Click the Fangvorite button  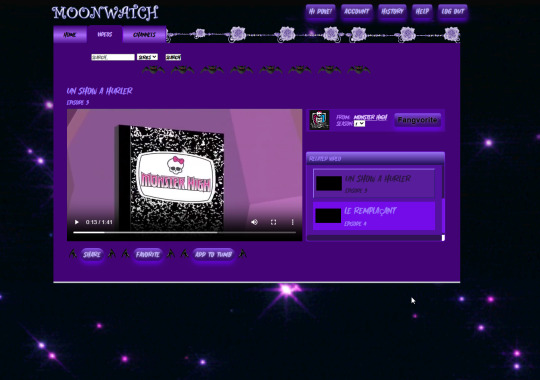417,120
